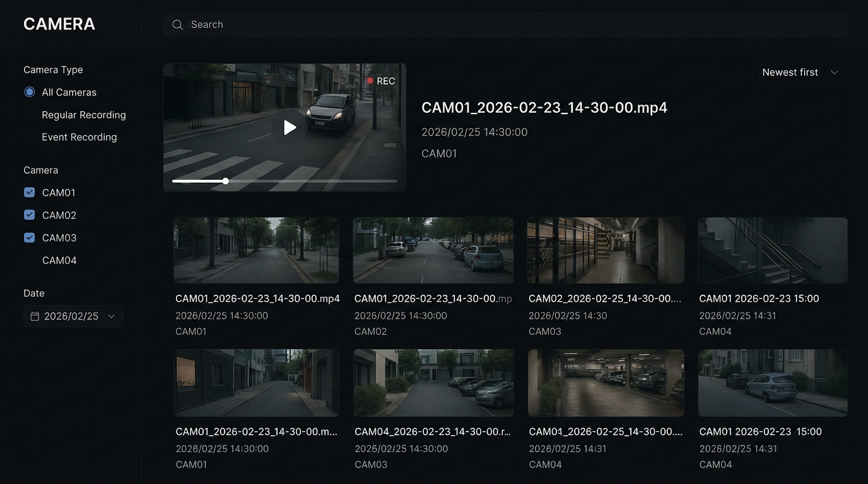868x484 pixels.
Task: Open the indoor corridor thumbnail for CAM03
Action: [605, 250]
